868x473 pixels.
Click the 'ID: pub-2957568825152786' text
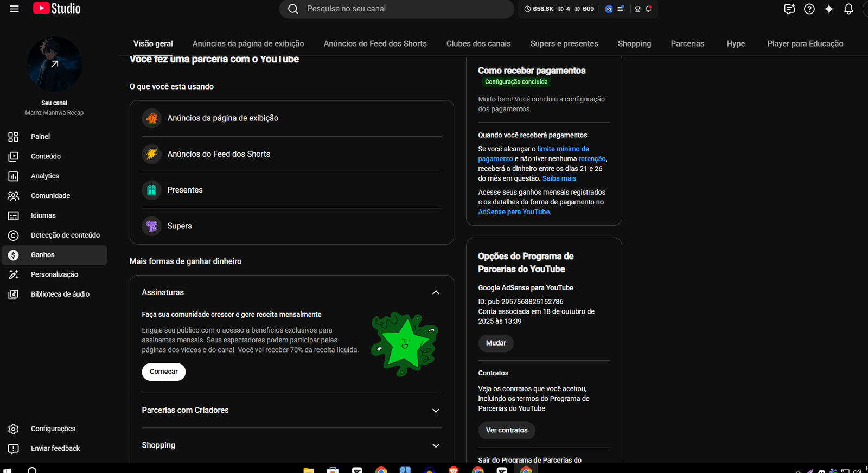[521, 302]
